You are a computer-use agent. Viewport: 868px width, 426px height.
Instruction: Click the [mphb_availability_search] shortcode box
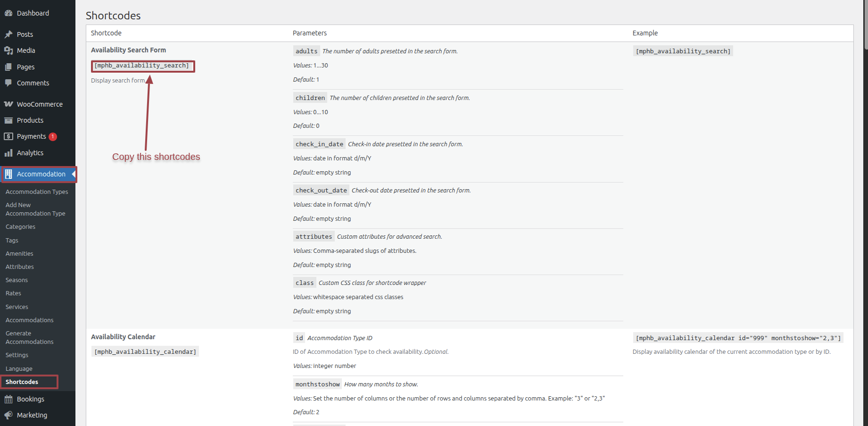143,66
